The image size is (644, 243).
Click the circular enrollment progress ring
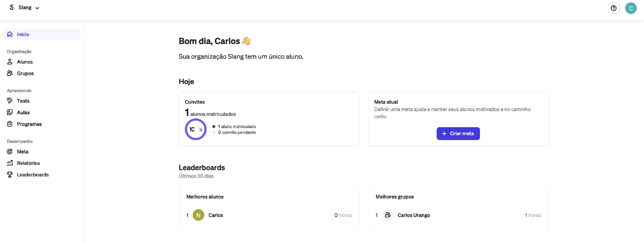[196, 129]
